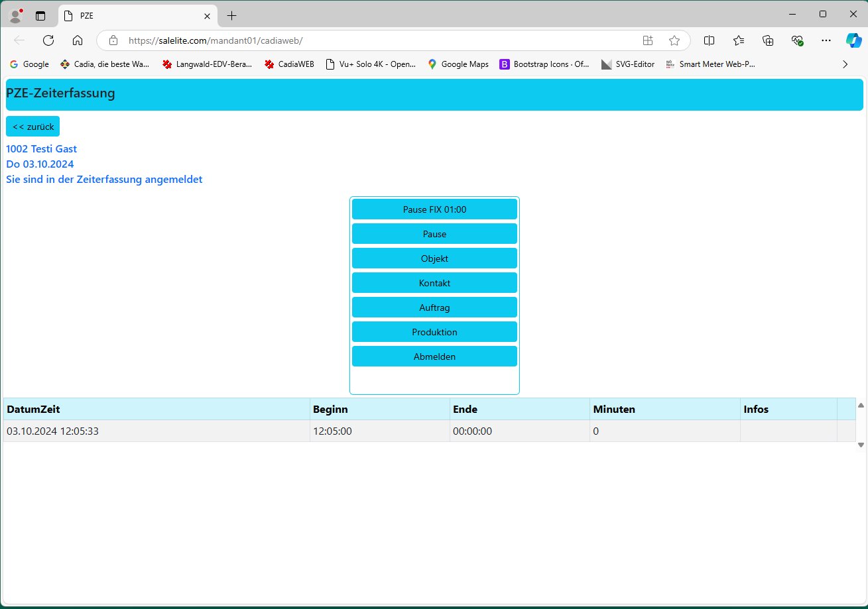The height and width of the screenshot is (609, 868).
Task: Open the CadiaWEB bookmark
Action: pos(289,64)
